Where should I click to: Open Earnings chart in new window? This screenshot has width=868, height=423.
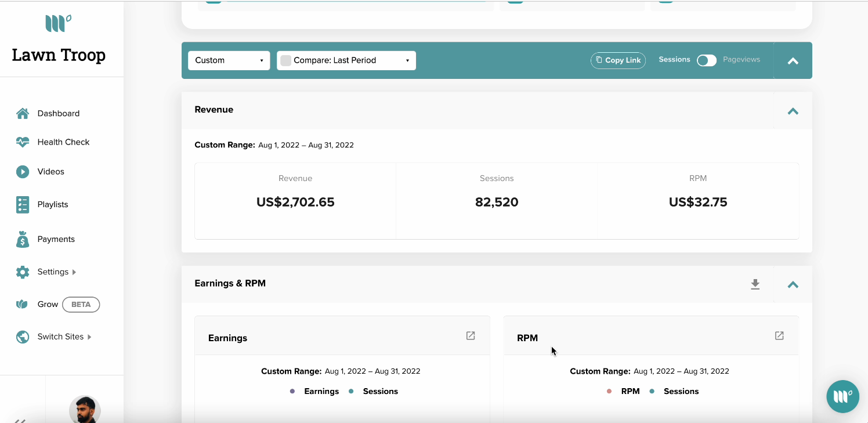coord(471,335)
